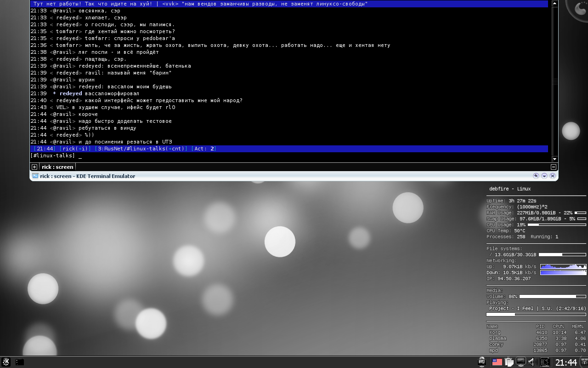Toggle the Yakuake keep-open pin button
Image resolution: width=588 pixels, height=368 pixels.
[536, 176]
